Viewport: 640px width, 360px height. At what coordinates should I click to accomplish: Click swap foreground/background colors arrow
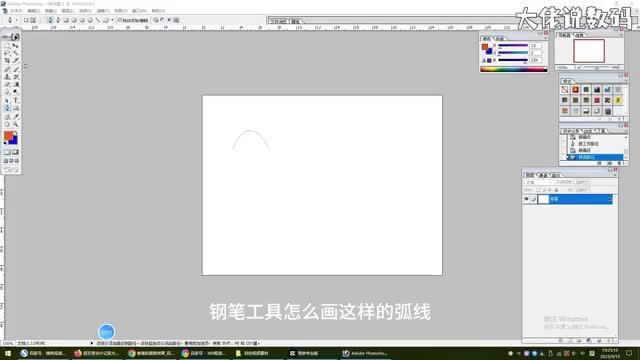[16, 132]
